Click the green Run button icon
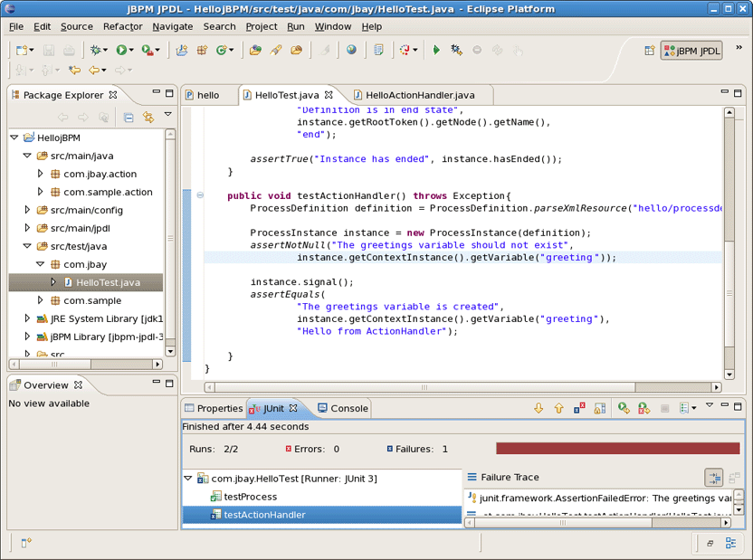Viewport: 753px width, 560px height. 121,50
